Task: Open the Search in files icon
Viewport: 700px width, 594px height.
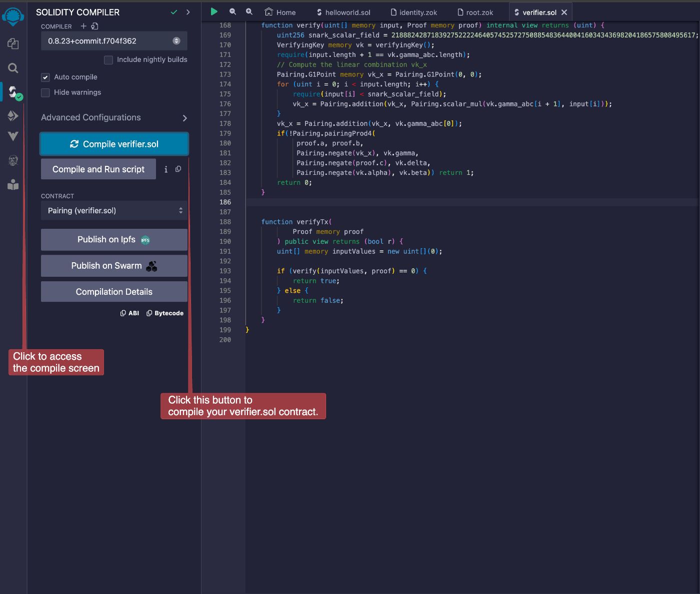Action: pyautogui.click(x=13, y=68)
